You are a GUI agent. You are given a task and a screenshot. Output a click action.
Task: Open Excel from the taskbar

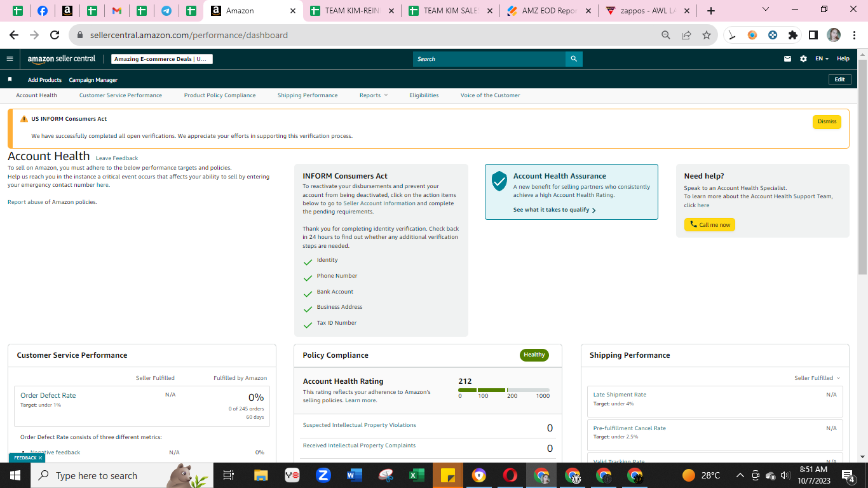pos(417,475)
